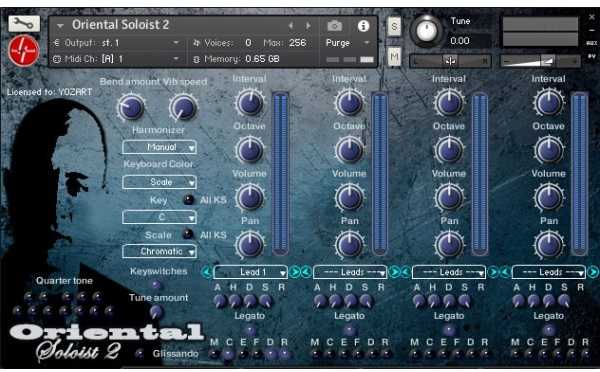Image resolution: width=600 pixels, height=372 pixels.
Task: Click the second layer vertical level slider
Action: pyautogui.click(x=380, y=173)
